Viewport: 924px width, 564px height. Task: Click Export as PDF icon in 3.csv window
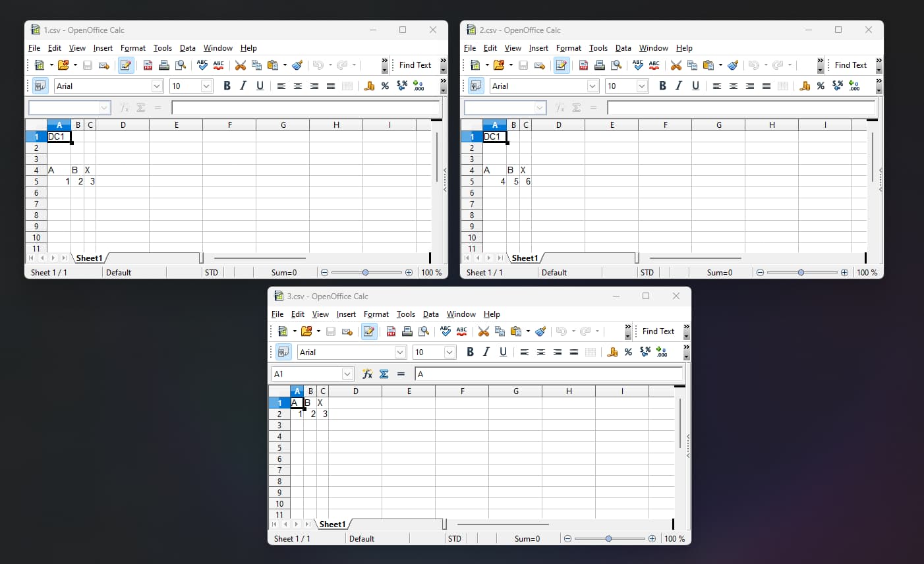[x=391, y=331]
